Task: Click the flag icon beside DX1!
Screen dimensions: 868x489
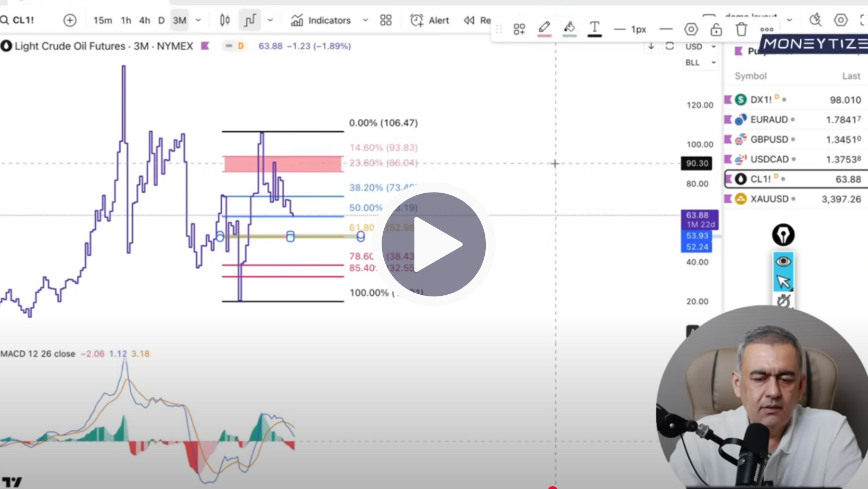Action: pyautogui.click(x=728, y=99)
